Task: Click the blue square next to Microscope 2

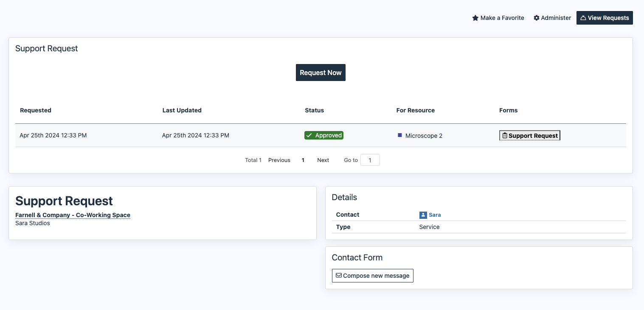Action: [x=400, y=135]
